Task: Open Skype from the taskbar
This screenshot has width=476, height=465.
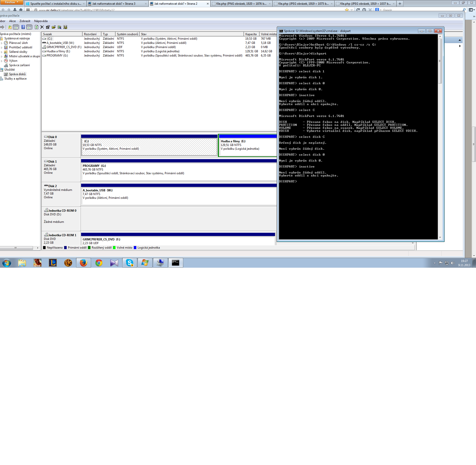Action: [129, 263]
